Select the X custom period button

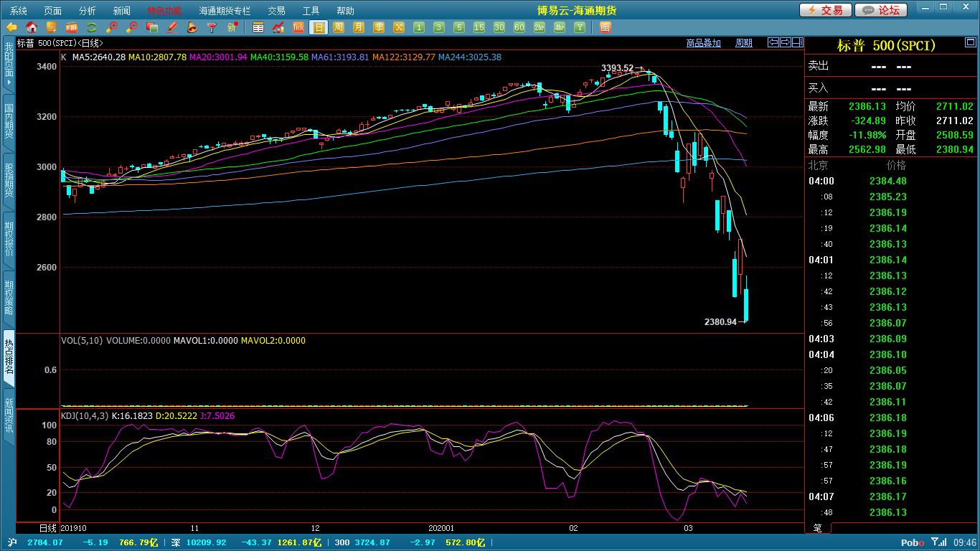click(x=399, y=27)
